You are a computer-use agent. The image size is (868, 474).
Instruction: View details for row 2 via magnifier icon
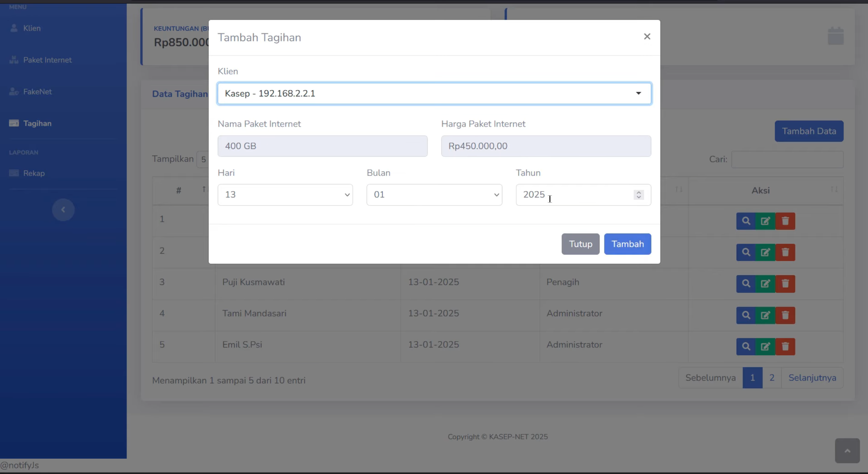(746, 252)
